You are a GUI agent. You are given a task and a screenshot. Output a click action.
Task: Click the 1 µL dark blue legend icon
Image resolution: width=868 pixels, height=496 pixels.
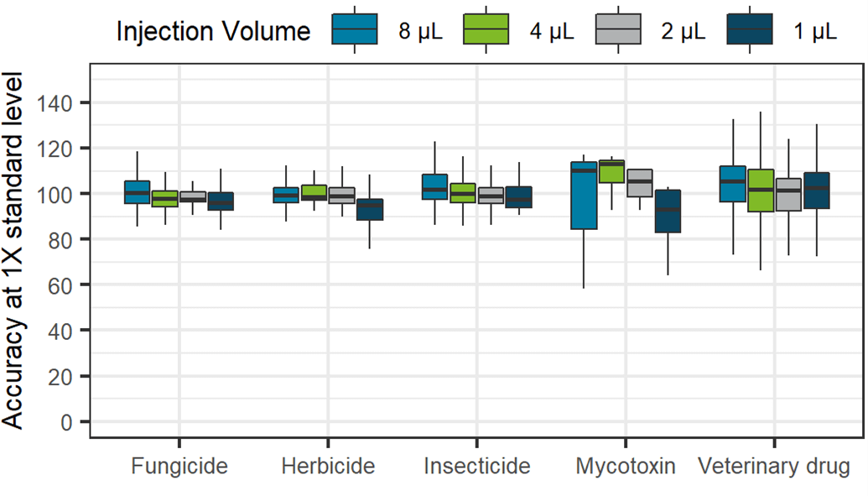[750, 29]
